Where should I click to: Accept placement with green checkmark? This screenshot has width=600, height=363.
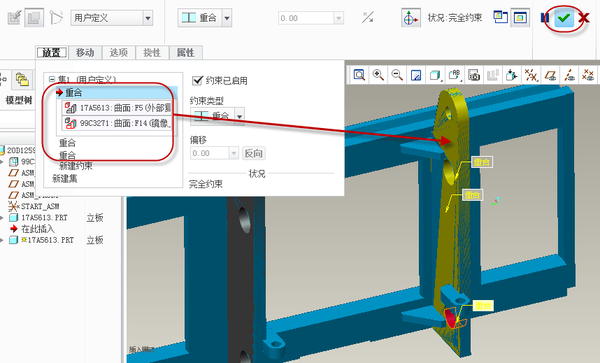click(564, 18)
